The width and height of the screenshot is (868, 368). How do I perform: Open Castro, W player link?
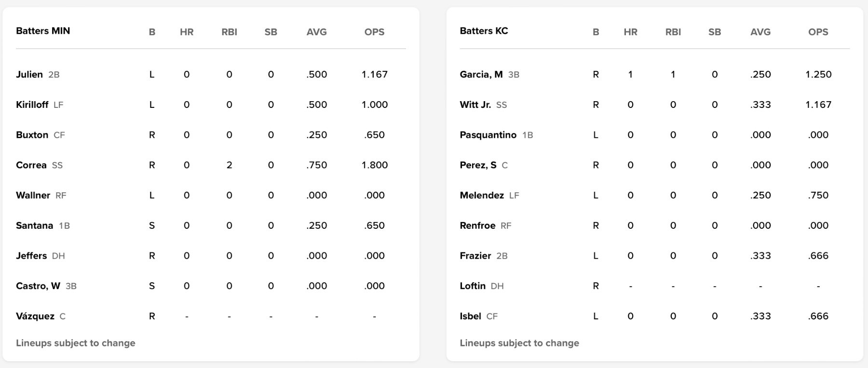coord(38,286)
